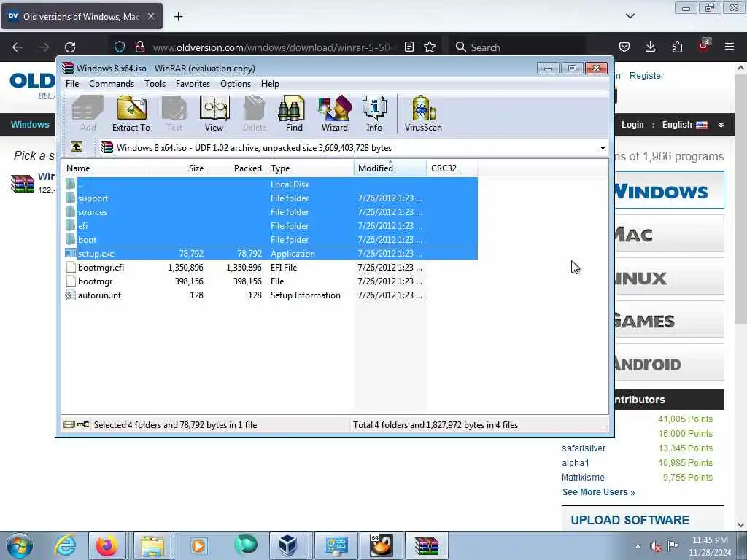Open the File menu in WinRAR

pyautogui.click(x=72, y=84)
